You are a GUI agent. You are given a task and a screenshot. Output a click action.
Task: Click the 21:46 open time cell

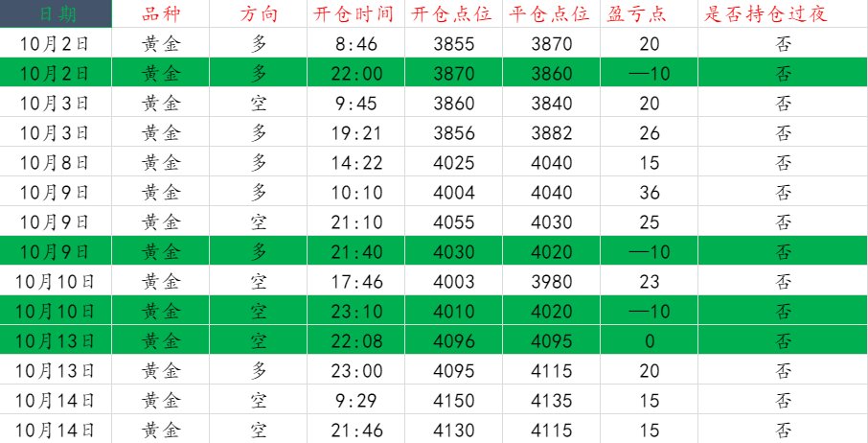[354, 430]
